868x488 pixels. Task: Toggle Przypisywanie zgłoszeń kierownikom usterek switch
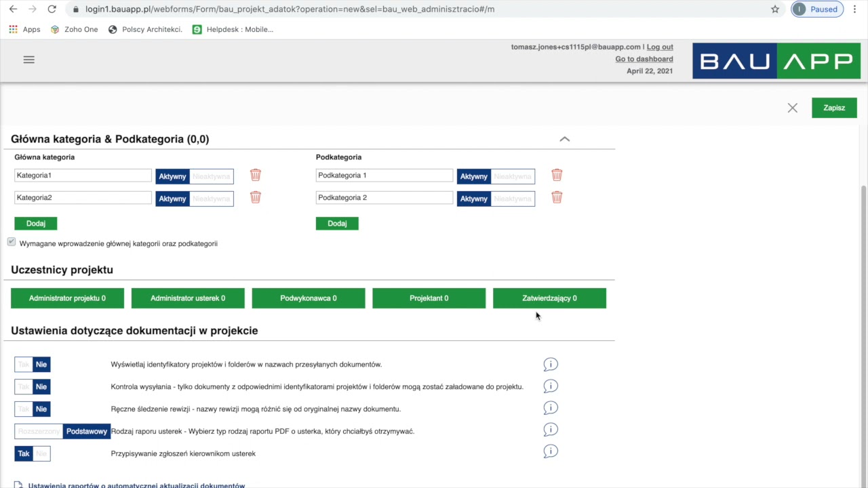pos(33,453)
